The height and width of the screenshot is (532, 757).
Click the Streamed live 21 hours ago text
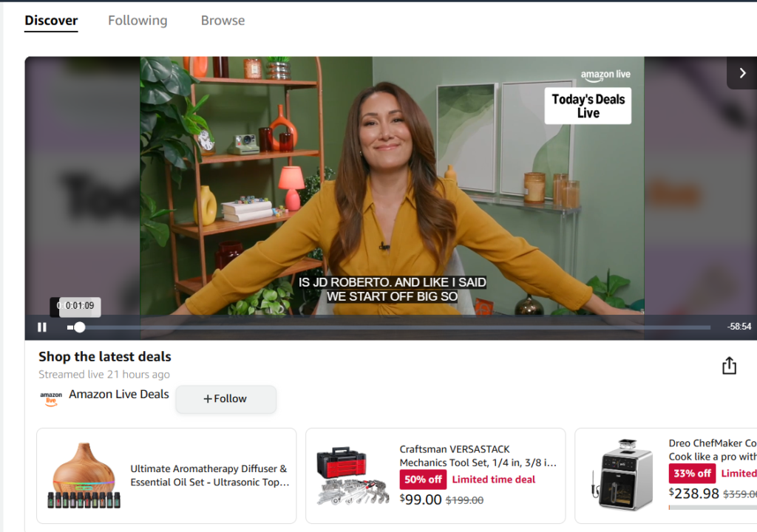click(x=104, y=374)
